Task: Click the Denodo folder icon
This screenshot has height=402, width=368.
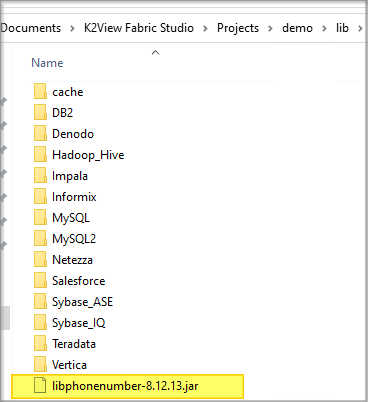Action: point(40,134)
